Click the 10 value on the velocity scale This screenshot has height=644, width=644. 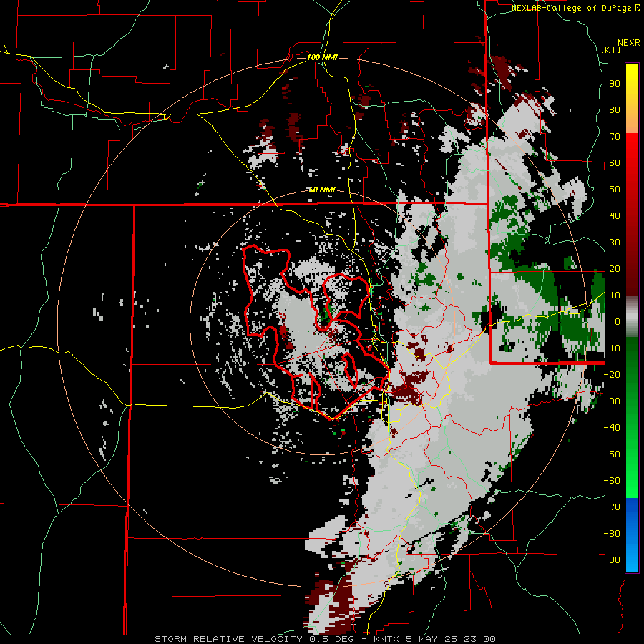tap(615, 296)
